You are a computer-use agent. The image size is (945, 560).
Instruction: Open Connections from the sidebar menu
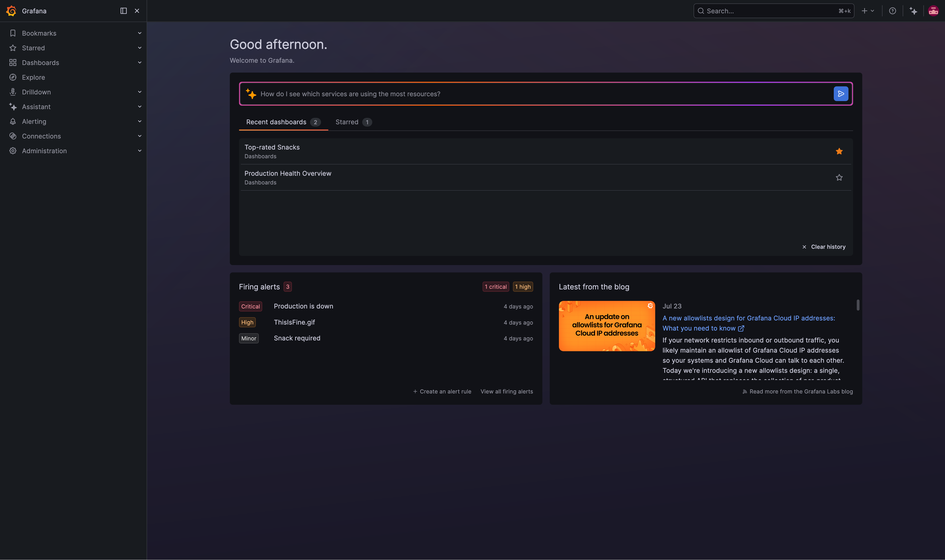click(41, 136)
